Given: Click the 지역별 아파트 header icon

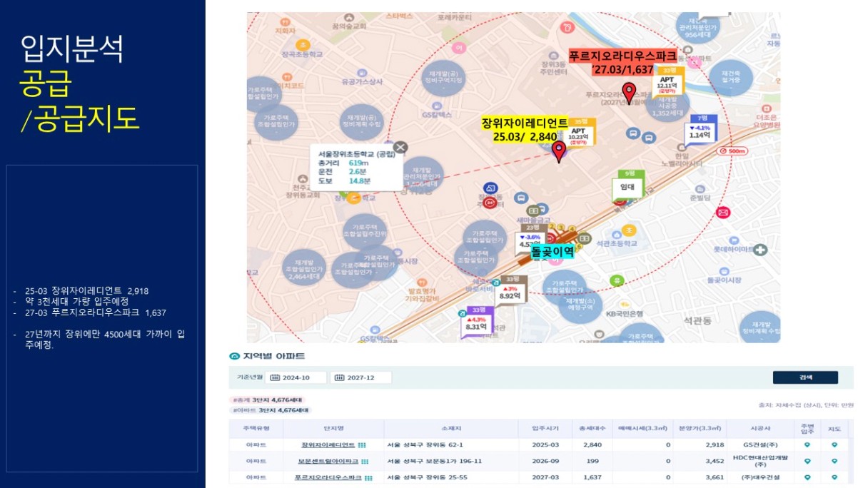Looking at the screenshot, I should (234, 356).
